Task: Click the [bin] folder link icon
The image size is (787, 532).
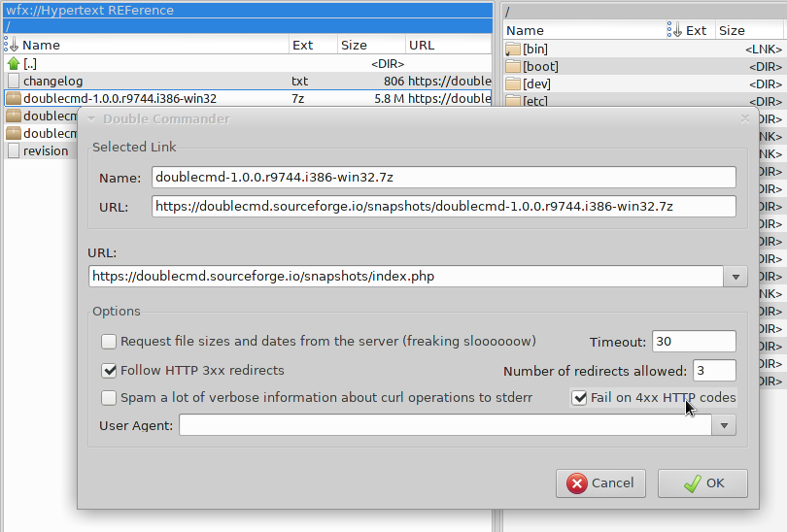Action: click(513, 50)
